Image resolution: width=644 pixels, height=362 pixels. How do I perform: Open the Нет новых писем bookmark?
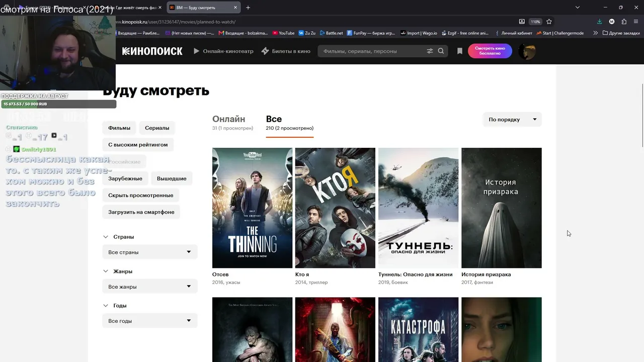[x=189, y=33]
